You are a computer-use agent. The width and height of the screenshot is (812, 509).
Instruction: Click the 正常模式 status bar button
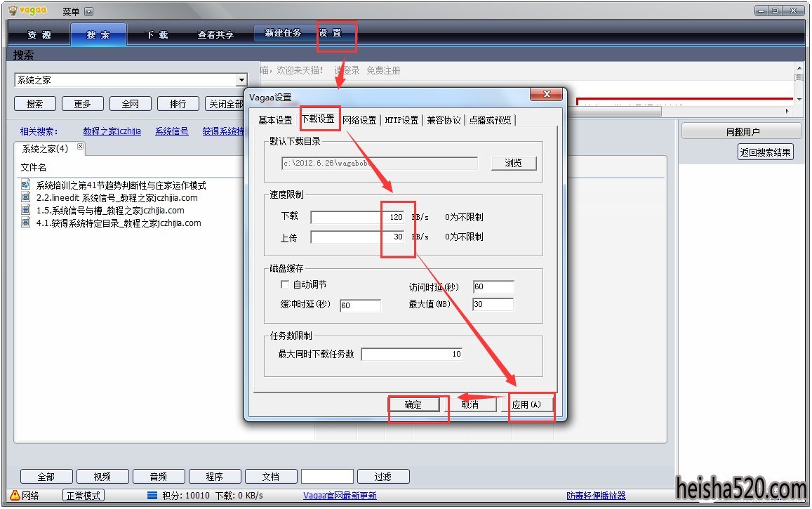pos(84,496)
